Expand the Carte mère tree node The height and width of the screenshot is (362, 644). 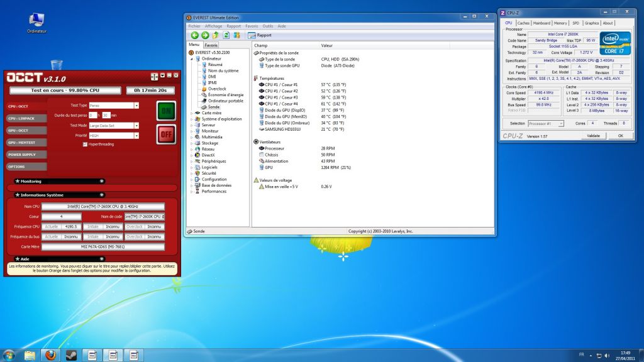pos(192,113)
